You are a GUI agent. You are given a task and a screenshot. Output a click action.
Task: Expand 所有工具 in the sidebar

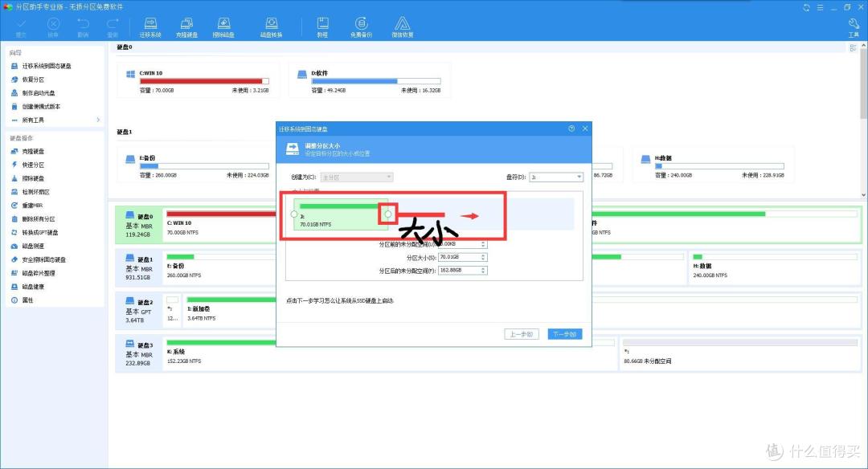tap(53, 120)
